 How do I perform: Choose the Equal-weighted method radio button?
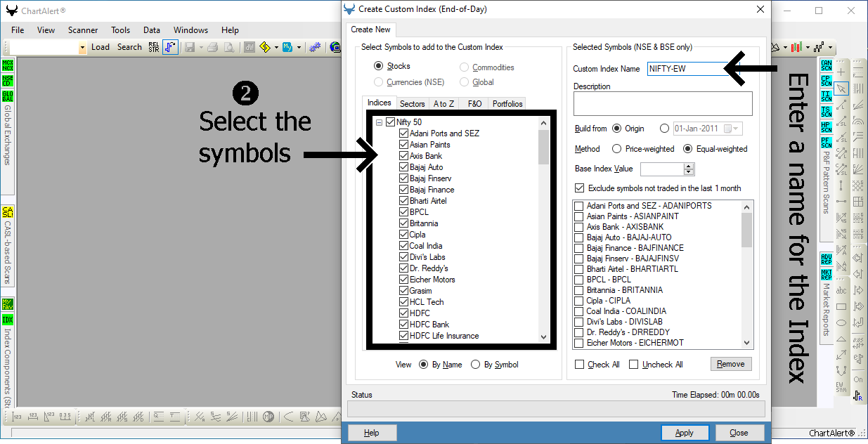pos(688,149)
